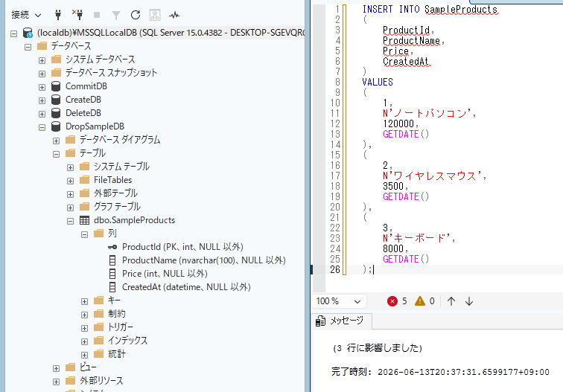Click the column icon next to ProductName
563x392 pixels.
(112, 260)
